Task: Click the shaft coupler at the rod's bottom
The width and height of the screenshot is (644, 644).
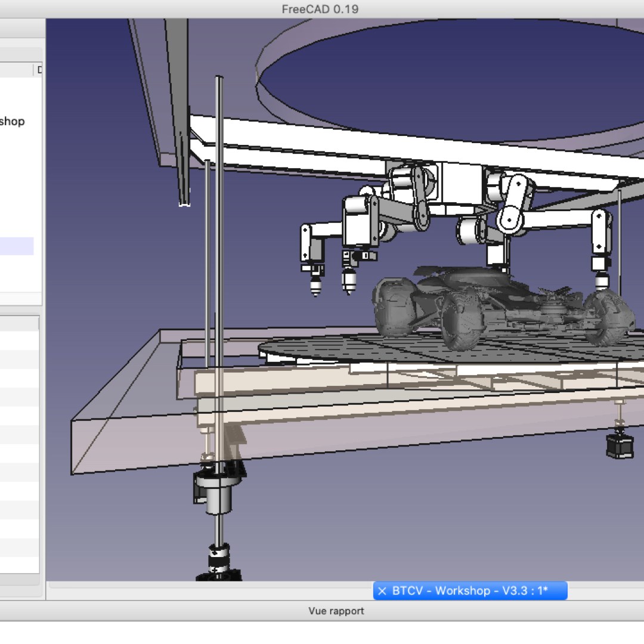Action: pos(218,558)
